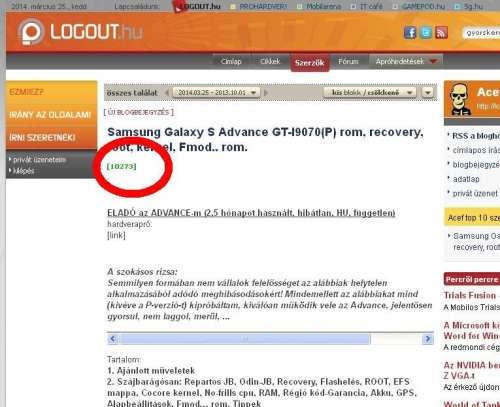The width and height of the screenshot is (500, 407).
Task: Expand the Apróhirdetések menu arrow
Action: (x=433, y=61)
